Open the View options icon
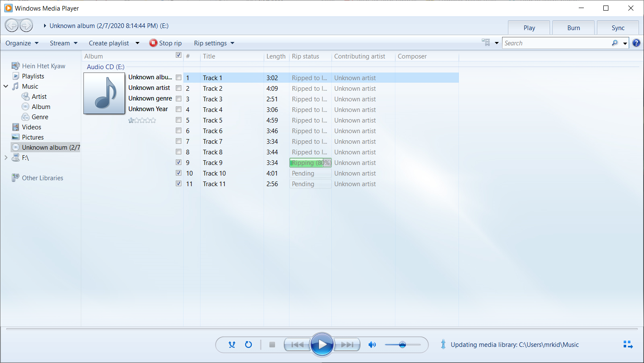This screenshot has width=644, height=363. click(x=486, y=42)
